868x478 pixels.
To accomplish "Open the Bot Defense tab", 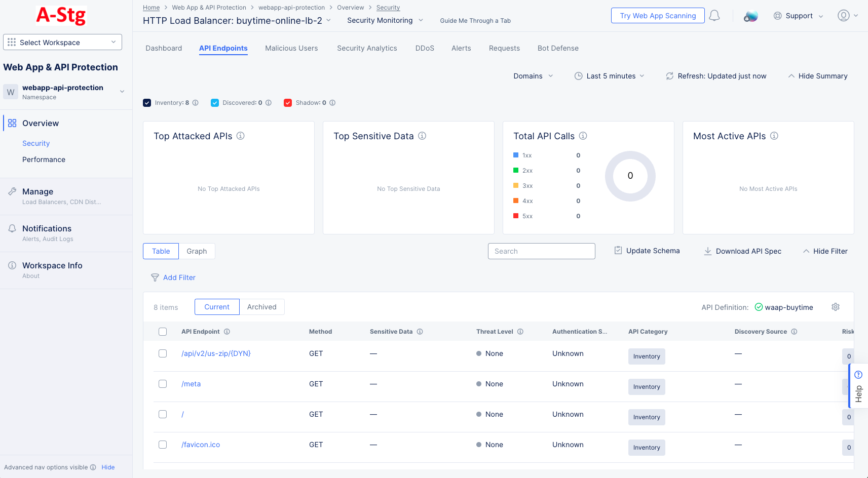I will tap(558, 48).
